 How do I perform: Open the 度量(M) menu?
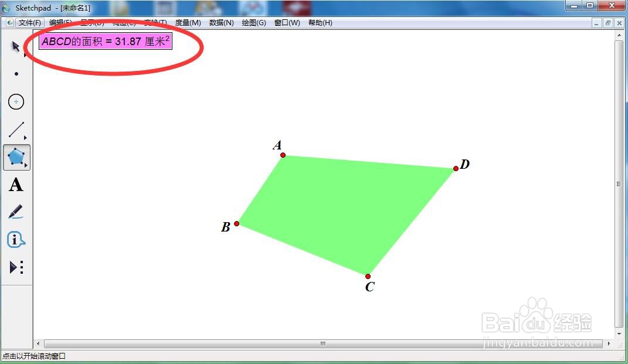click(x=188, y=23)
